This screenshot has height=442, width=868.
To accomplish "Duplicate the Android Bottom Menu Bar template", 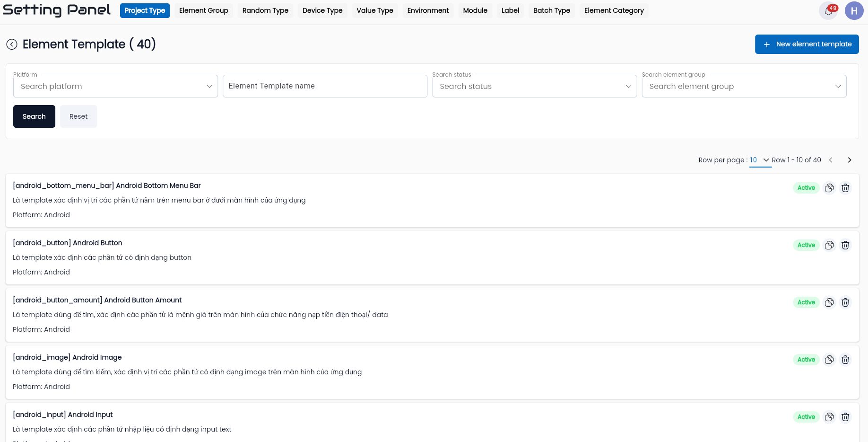I will (x=829, y=188).
